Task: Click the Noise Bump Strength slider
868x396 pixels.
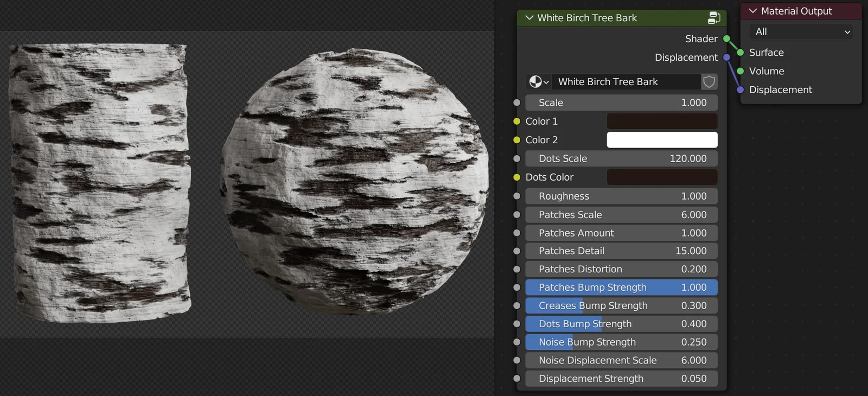Action: [x=621, y=342]
